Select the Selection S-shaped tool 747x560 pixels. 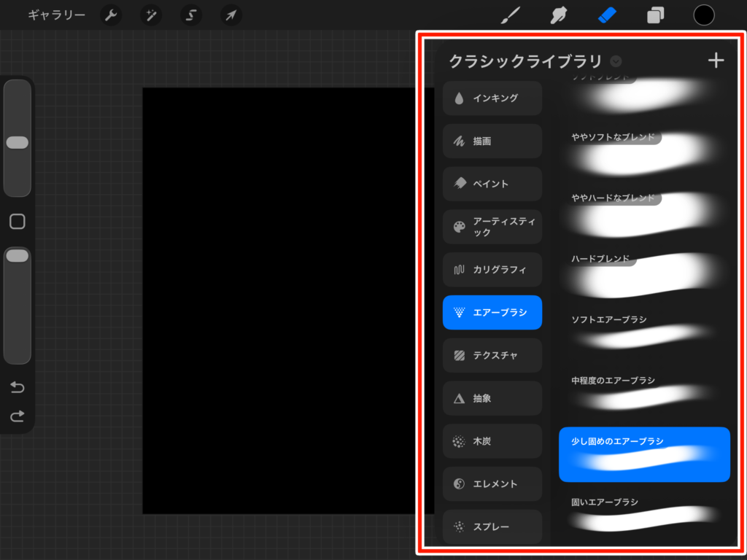click(191, 15)
